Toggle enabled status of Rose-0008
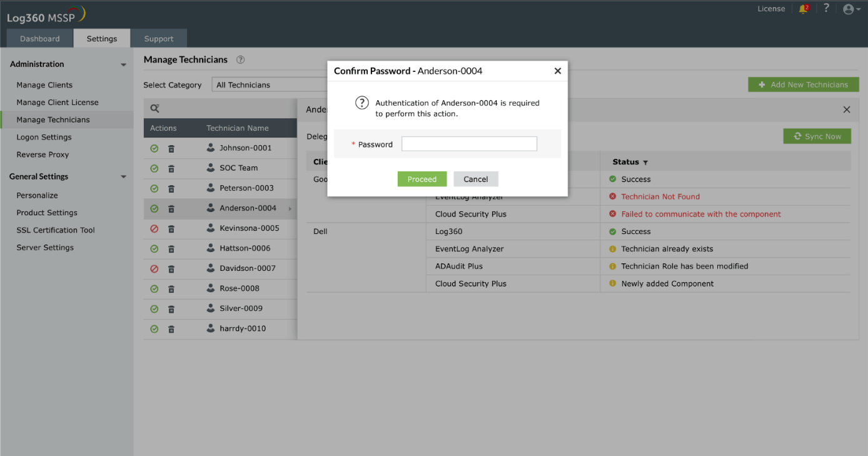The image size is (868, 456). coord(154,288)
